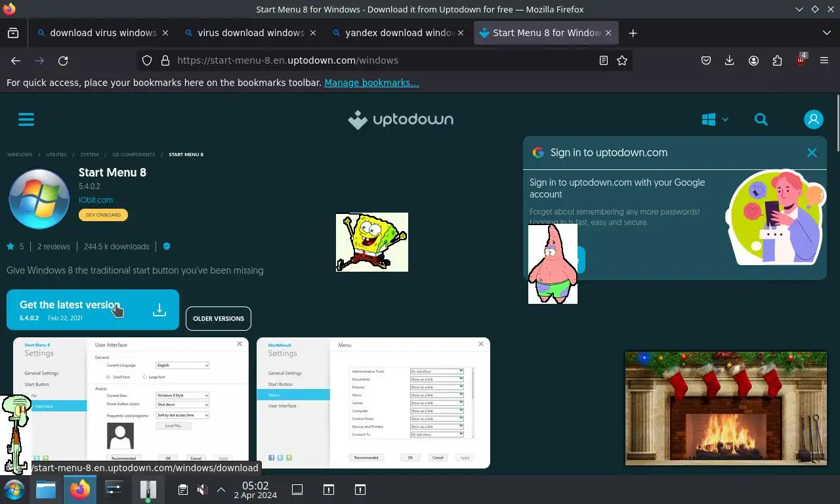Image resolution: width=840 pixels, height=504 pixels.
Task: Open the IObit.com developer link
Action: pyautogui.click(x=96, y=199)
